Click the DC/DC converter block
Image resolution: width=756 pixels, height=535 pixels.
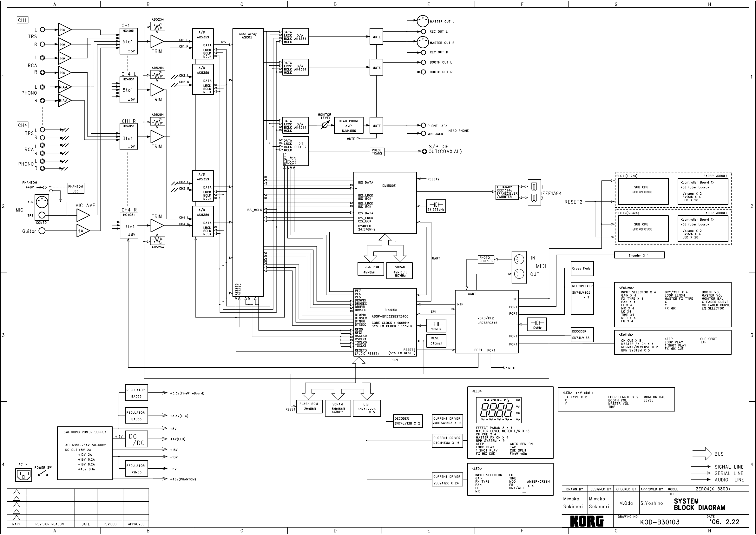click(x=137, y=439)
